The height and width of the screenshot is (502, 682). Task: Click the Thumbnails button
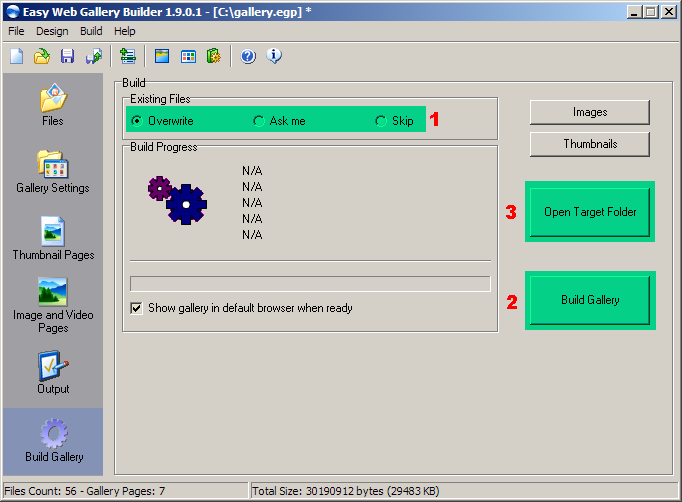590,144
